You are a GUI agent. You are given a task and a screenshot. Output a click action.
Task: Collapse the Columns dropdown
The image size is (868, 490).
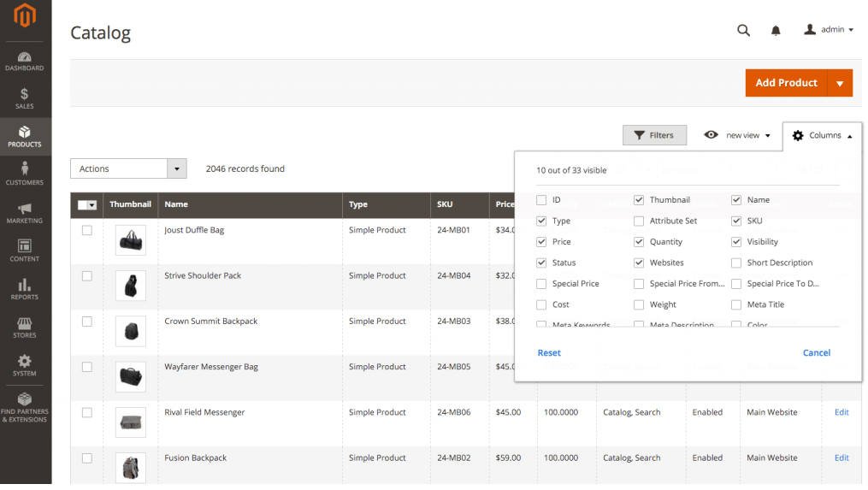click(822, 136)
